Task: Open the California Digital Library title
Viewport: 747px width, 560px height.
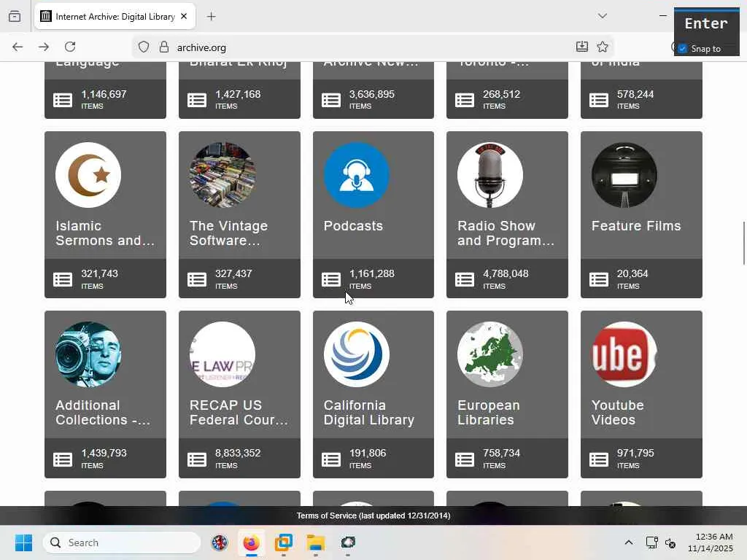Action: 368,413
